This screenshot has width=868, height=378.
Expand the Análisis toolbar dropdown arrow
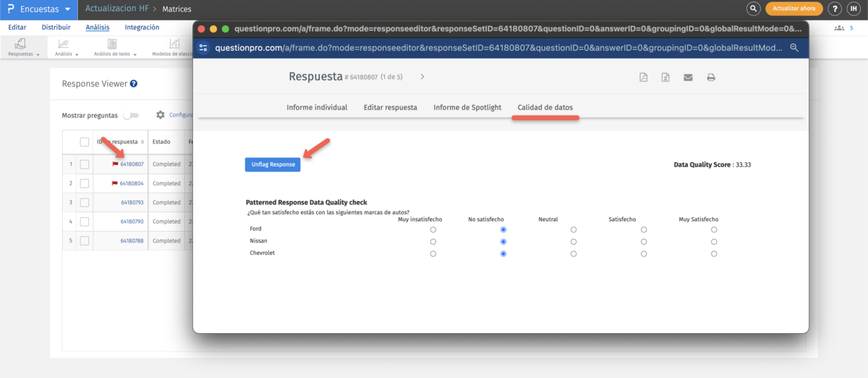pyautogui.click(x=77, y=55)
